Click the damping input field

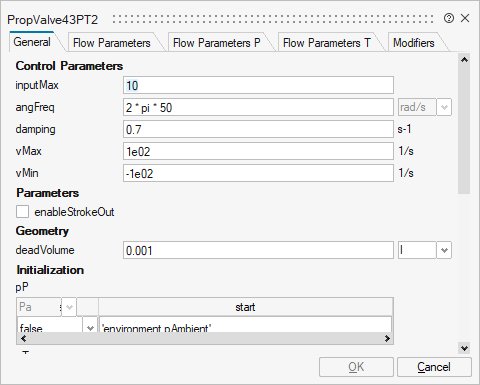coord(258,129)
